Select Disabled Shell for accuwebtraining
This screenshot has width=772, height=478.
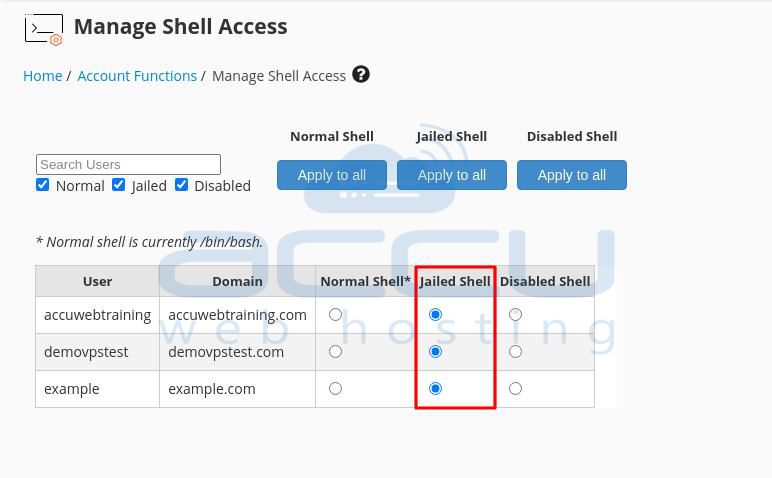pyautogui.click(x=515, y=315)
